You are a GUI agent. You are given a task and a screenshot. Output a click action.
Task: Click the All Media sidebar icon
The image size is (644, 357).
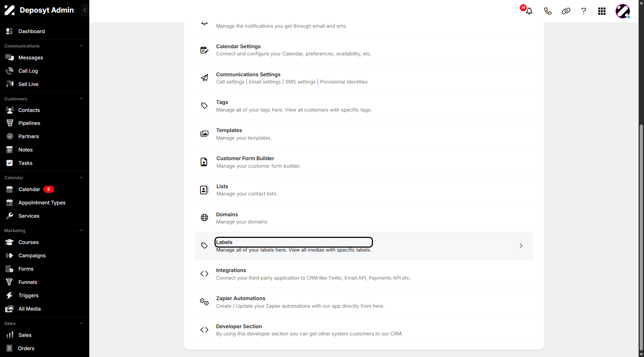10,309
